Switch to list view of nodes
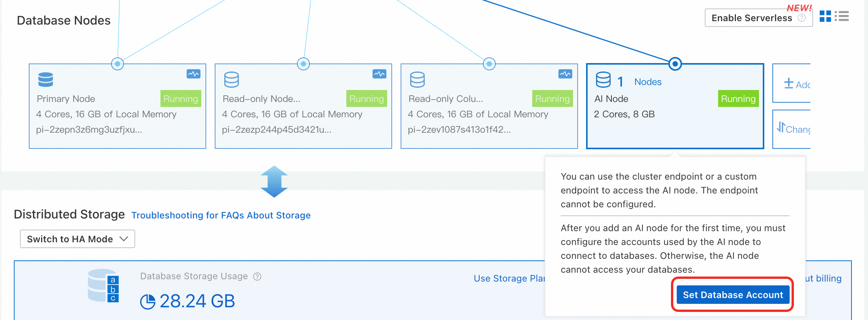 (842, 16)
